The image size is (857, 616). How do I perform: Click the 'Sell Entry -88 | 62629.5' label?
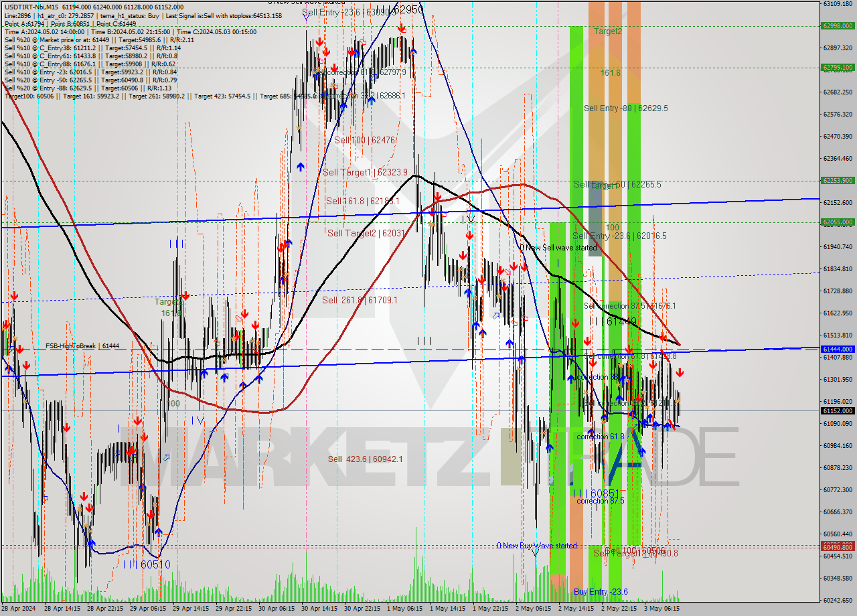point(625,108)
